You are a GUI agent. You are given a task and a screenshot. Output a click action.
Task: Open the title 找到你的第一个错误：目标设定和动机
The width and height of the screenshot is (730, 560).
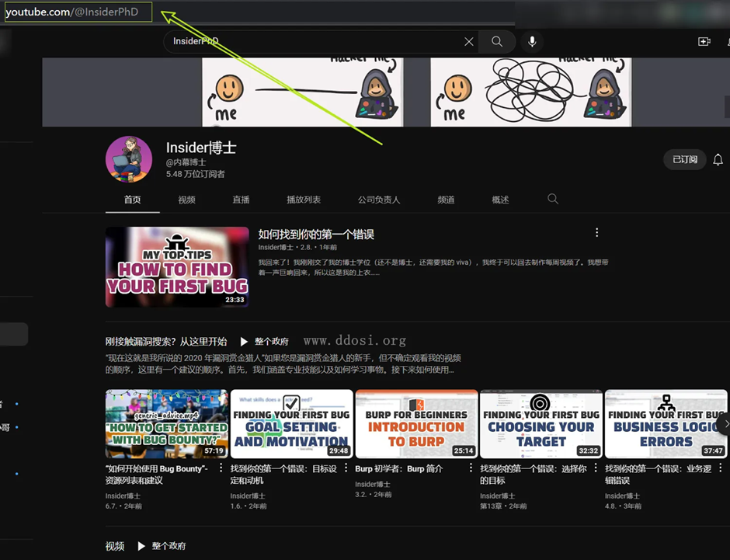tap(283, 475)
